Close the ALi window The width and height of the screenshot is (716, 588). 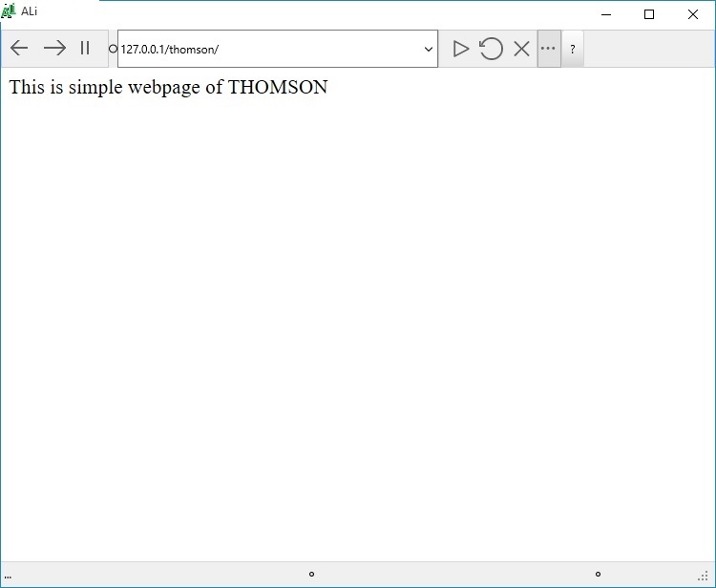click(x=693, y=14)
